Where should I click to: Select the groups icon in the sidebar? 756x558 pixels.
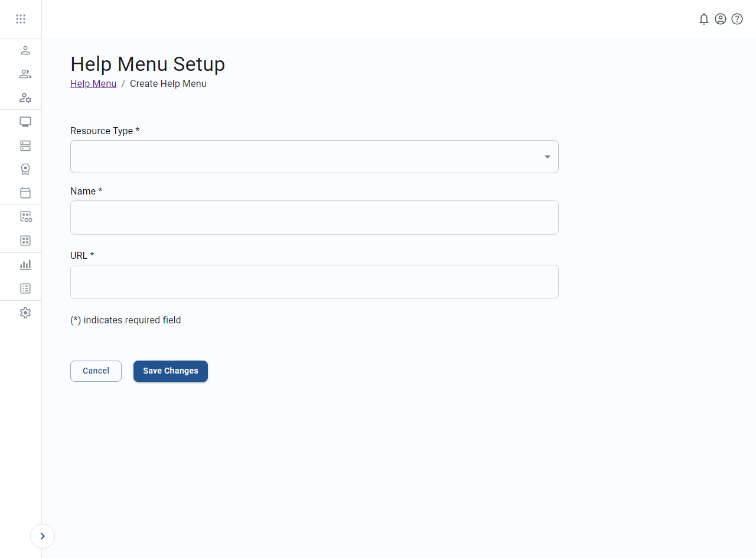[x=25, y=74]
